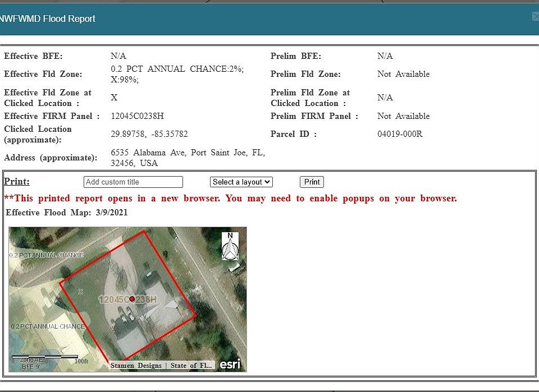Click the Stamen Designs attribution text

click(x=135, y=366)
